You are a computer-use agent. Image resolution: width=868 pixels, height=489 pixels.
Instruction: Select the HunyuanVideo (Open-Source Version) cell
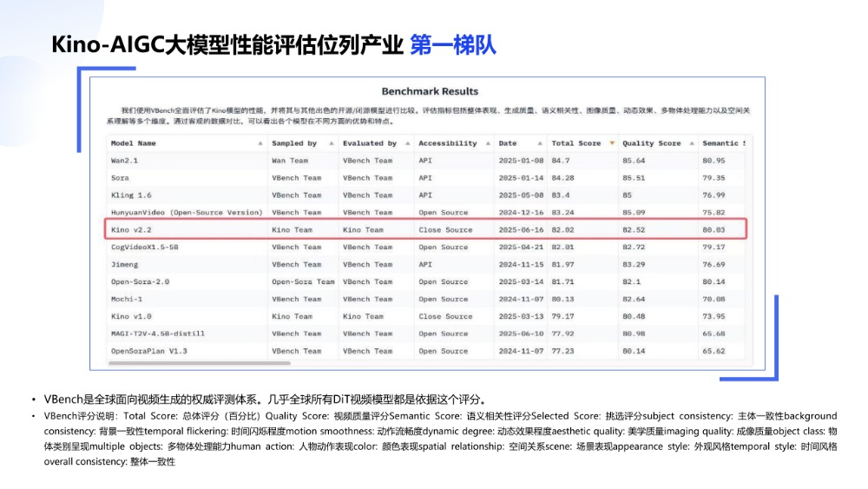(187, 213)
